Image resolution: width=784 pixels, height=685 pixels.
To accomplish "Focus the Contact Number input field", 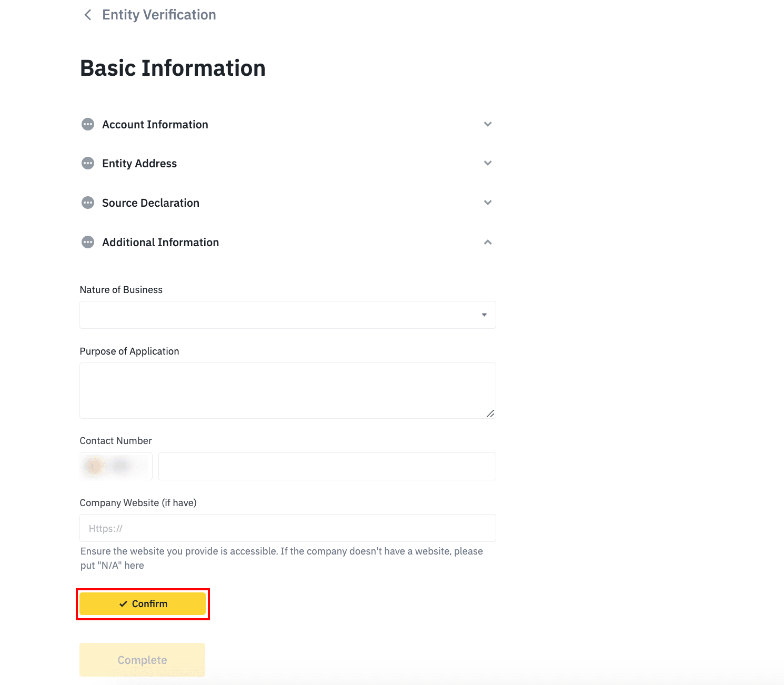I will click(327, 466).
